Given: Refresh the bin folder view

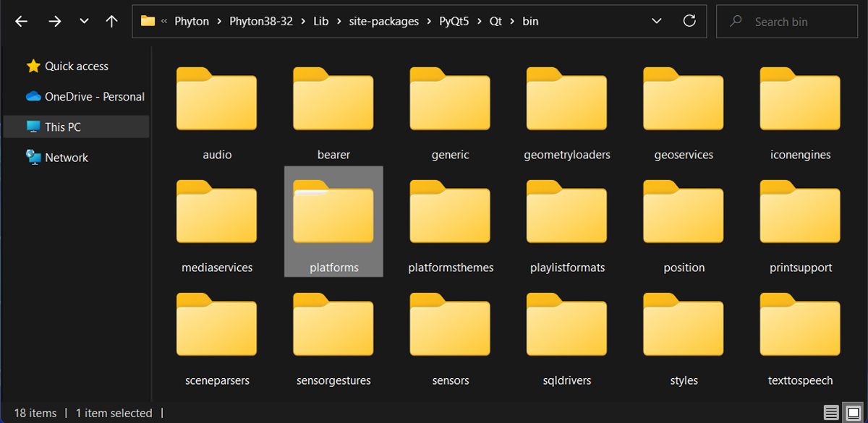Looking at the screenshot, I should point(689,21).
